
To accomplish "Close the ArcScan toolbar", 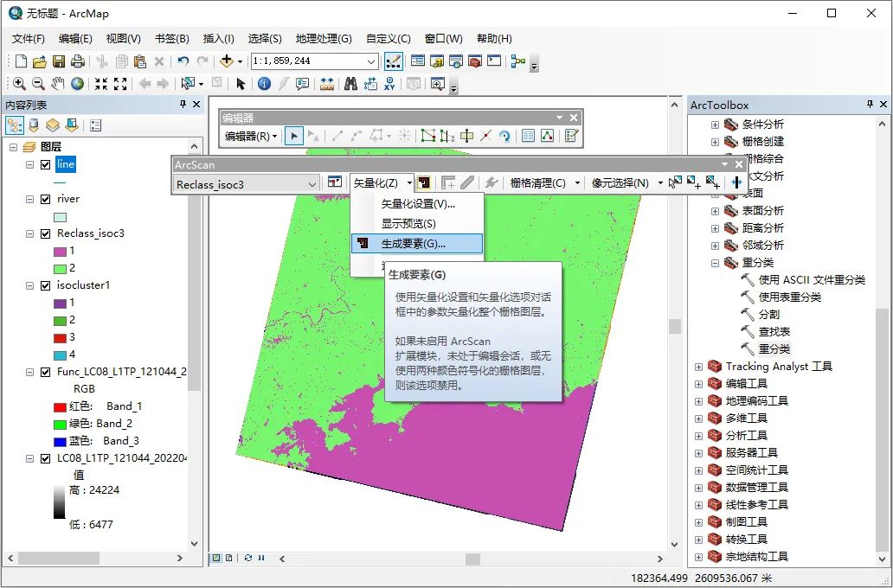I will pyautogui.click(x=739, y=164).
